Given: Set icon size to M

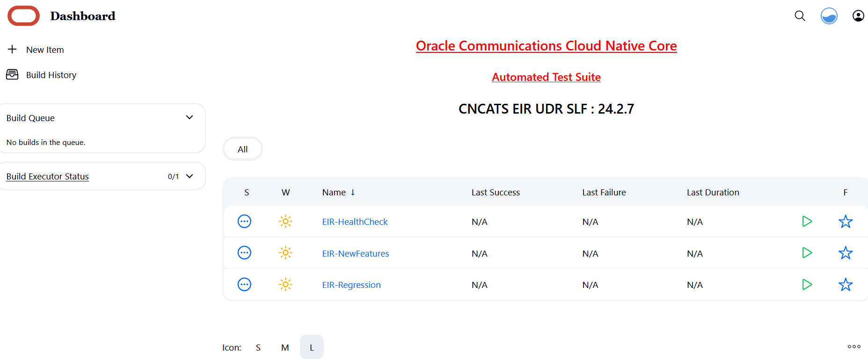Looking at the screenshot, I should (x=285, y=347).
